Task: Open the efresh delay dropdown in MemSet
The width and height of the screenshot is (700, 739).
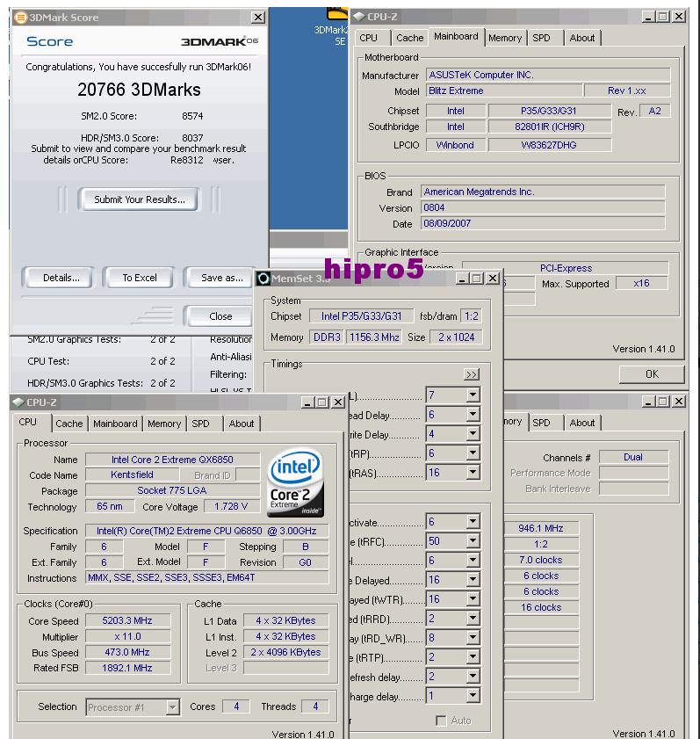Action: 473,677
